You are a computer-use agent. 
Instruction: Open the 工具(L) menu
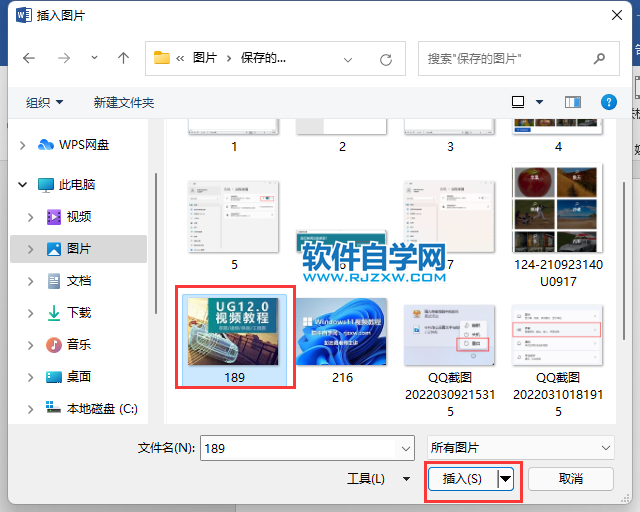tap(378, 479)
